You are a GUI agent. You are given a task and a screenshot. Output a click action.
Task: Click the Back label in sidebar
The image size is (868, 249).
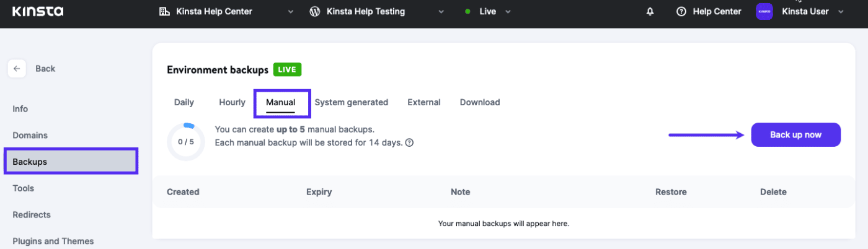point(45,69)
